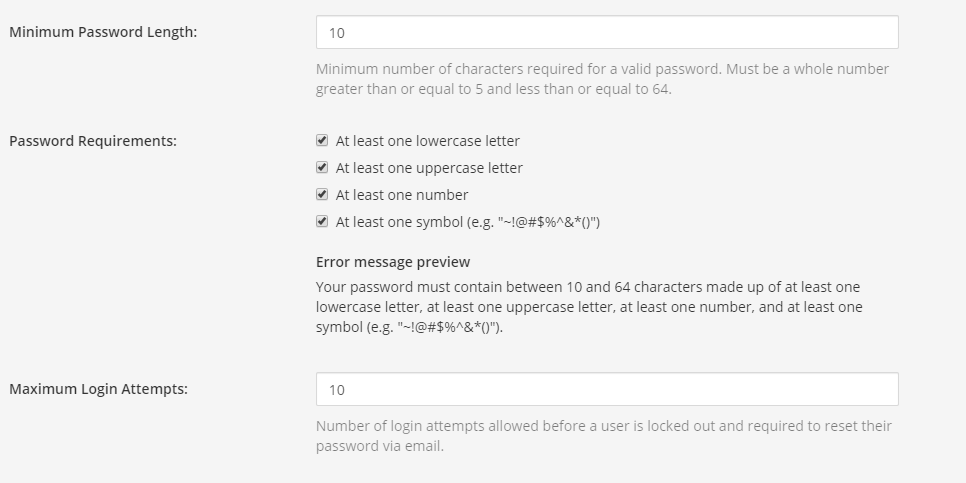Untick the 'At least one symbol' checkbox
The height and width of the screenshot is (483, 966).
[x=322, y=222]
